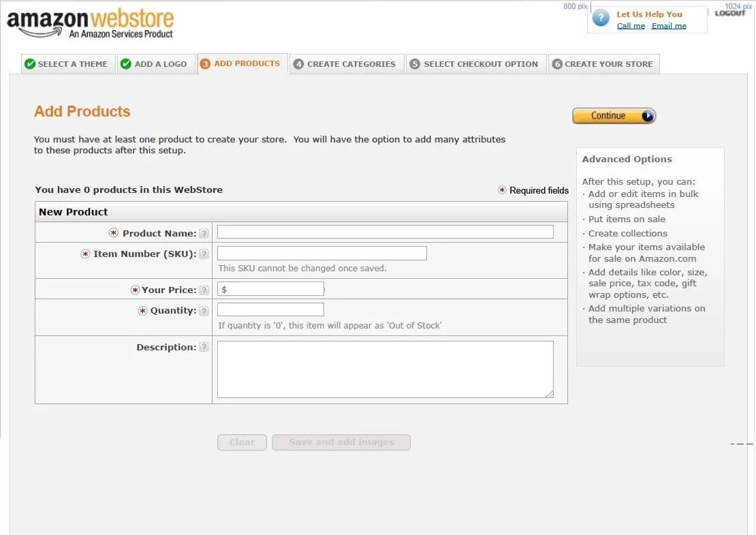Click the Clear button
This screenshot has height=535, width=756.
(242, 442)
